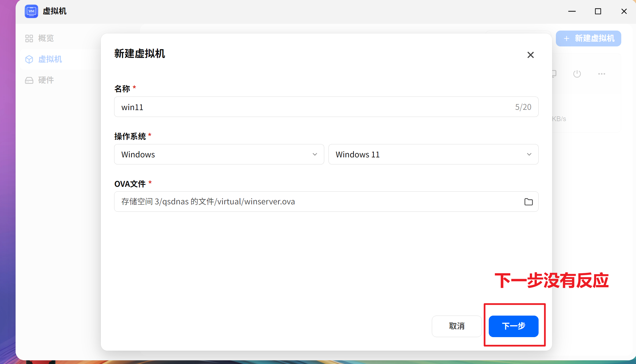Click the 取消 cancel button
The width and height of the screenshot is (636, 364).
pos(456,326)
